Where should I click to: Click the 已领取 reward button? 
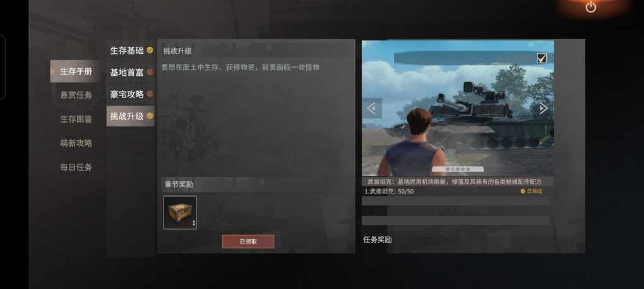248,242
